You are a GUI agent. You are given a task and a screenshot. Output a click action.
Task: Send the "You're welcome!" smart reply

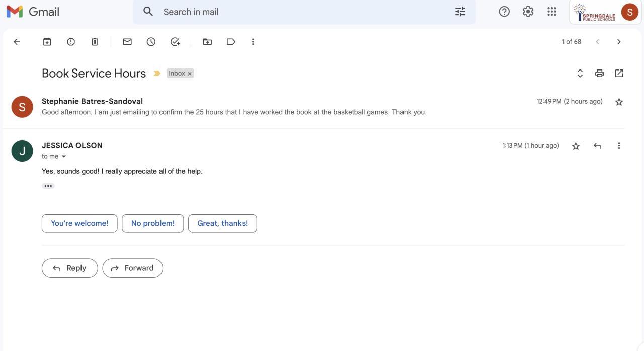[x=79, y=223]
